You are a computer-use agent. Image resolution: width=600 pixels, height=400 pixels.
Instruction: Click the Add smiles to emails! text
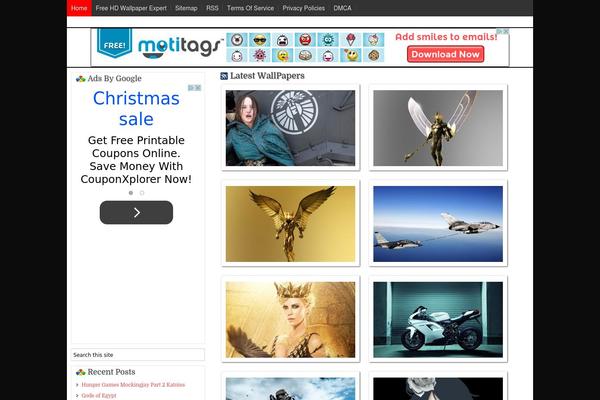446,37
